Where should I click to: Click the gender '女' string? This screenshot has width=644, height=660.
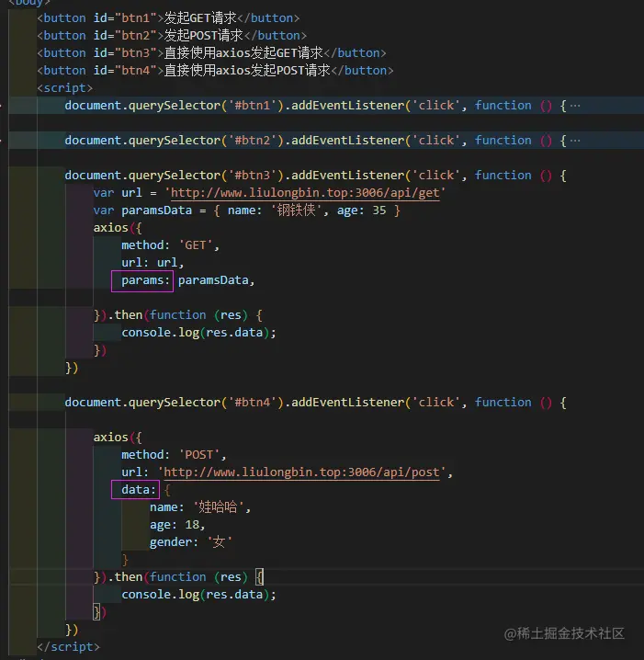[220, 542]
